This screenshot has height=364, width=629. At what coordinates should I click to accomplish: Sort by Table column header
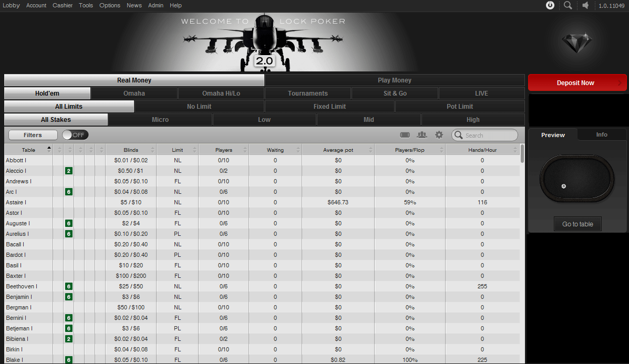[x=28, y=150]
